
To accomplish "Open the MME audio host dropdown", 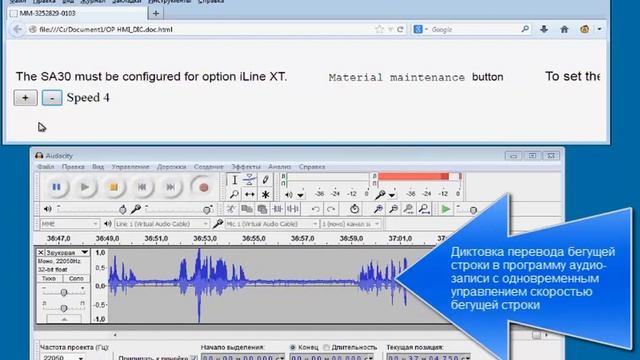I will point(69,224).
